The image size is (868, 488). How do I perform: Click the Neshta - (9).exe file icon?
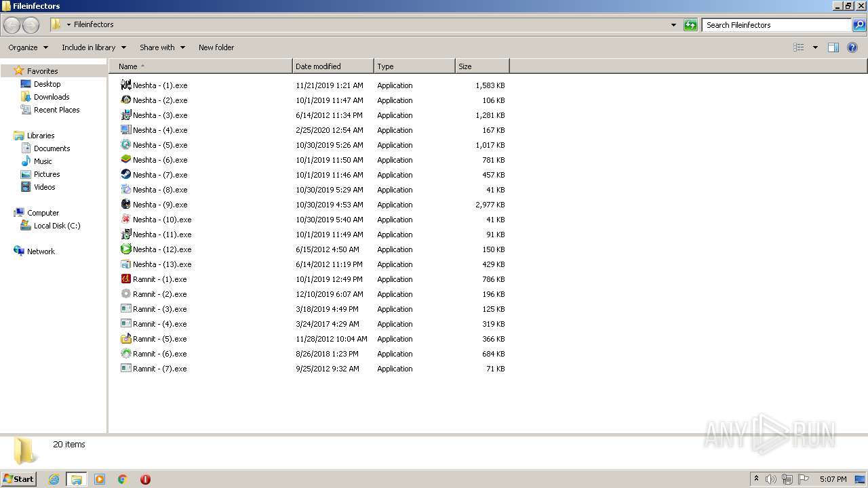(x=125, y=205)
